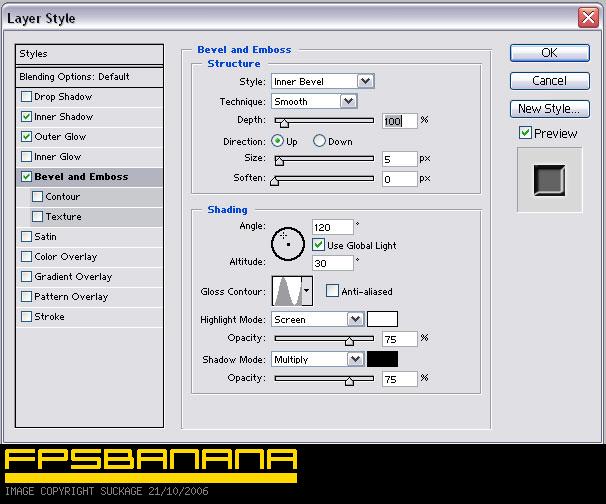Click the New Style... button
Image resolution: width=606 pixels, height=504 pixels.
coord(550,109)
